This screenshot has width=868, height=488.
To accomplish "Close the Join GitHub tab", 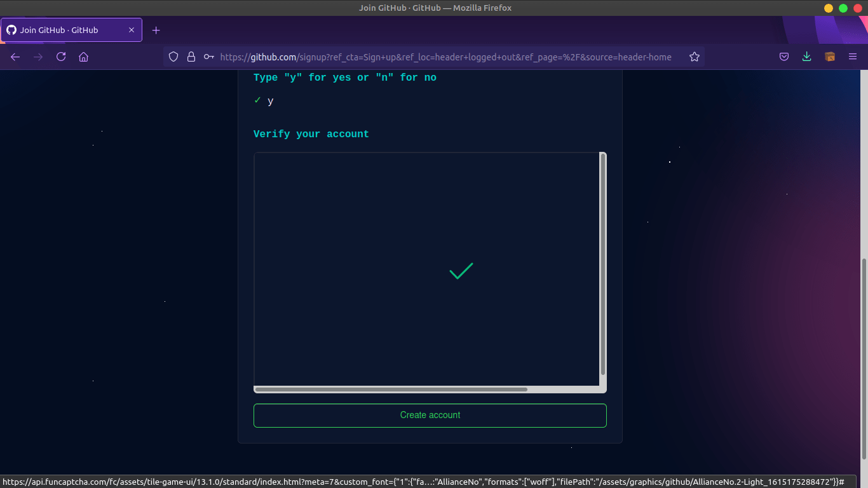I will (132, 29).
